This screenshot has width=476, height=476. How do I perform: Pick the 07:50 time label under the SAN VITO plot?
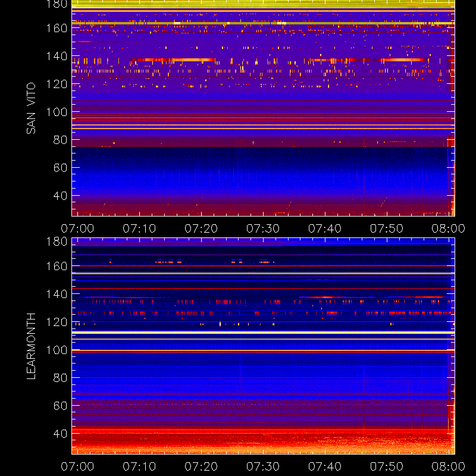point(387,228)
